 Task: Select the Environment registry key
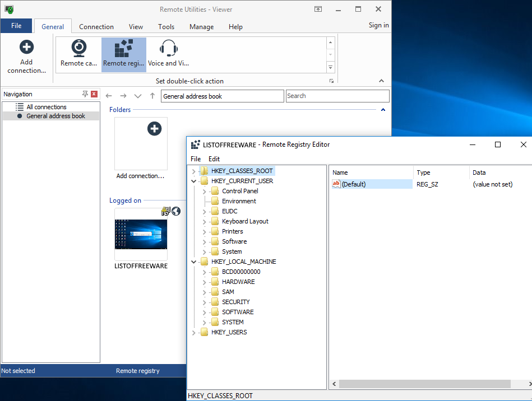pos(239,201)
